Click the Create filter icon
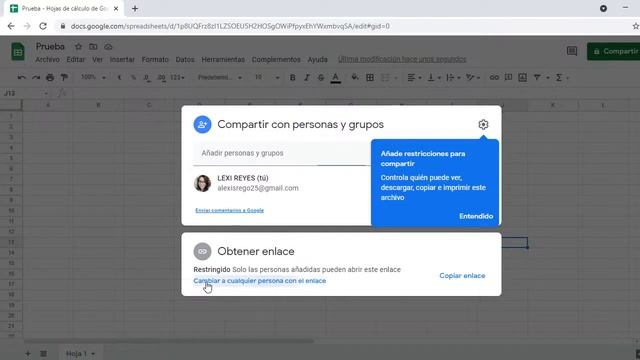640x360 pixels. (x=537, y=78)
